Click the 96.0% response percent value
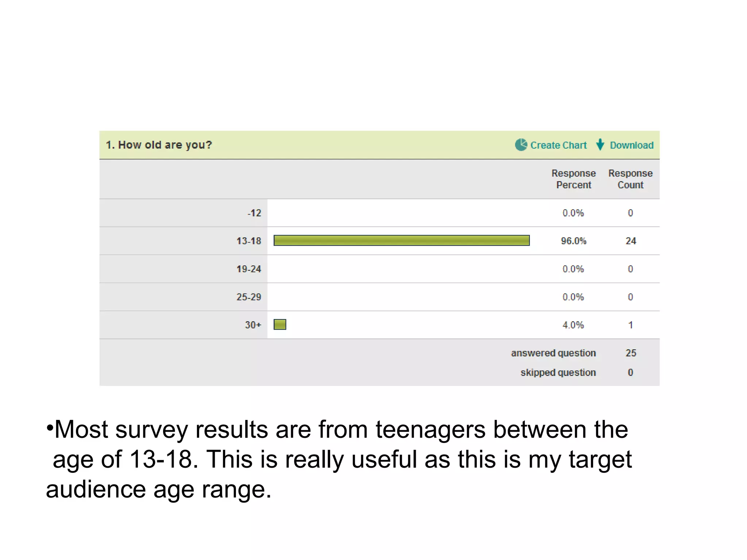This screenshot has height=560, width=747. 573,241
